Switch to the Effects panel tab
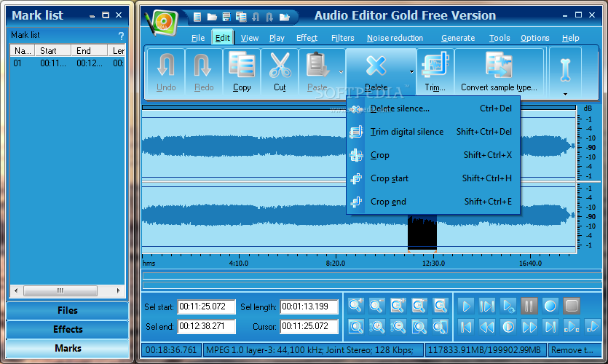608x364 pixels. [68, 330]
